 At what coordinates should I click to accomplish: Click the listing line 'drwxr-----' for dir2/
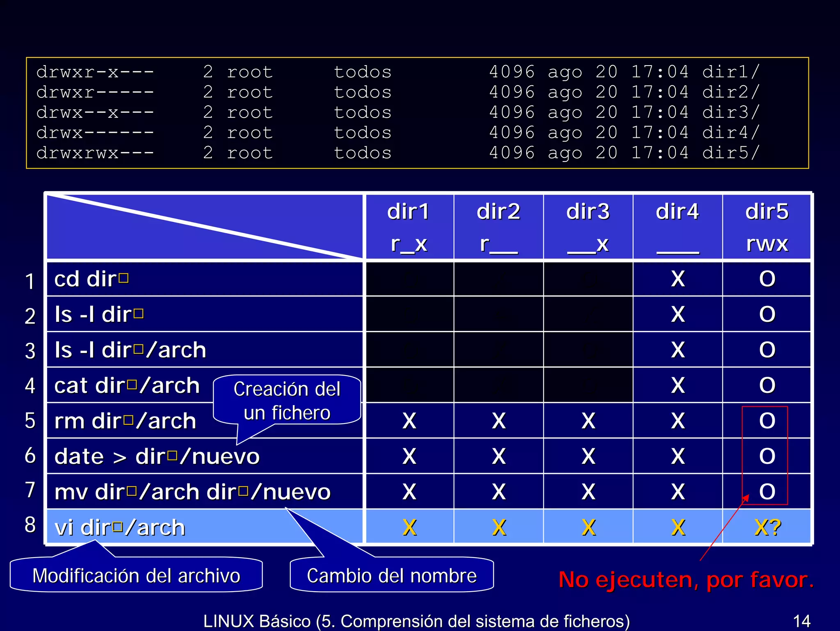click(x=398, y=92)
